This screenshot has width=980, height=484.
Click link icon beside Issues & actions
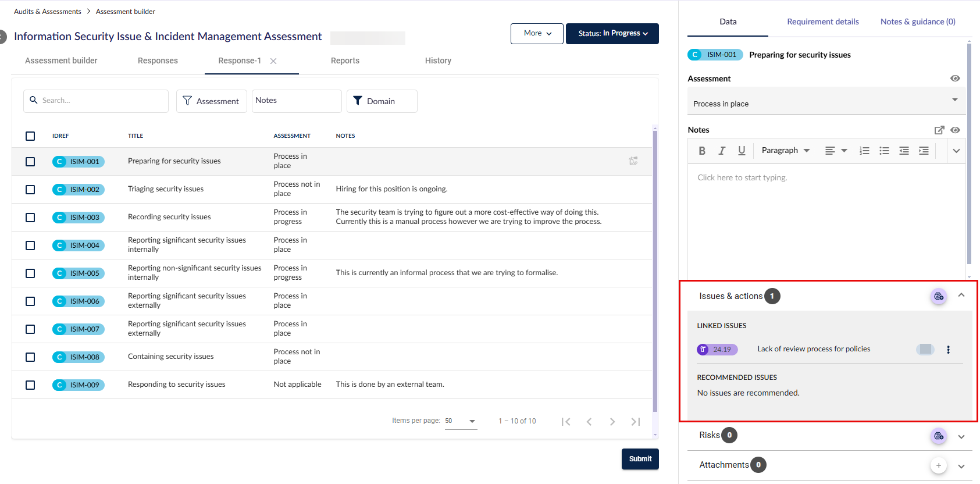click(939, 296)
